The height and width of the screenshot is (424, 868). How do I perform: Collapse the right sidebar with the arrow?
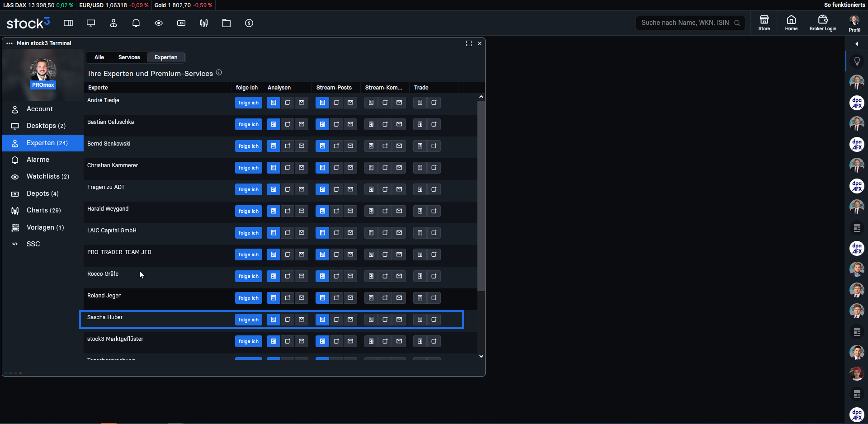tap(856, 44)
